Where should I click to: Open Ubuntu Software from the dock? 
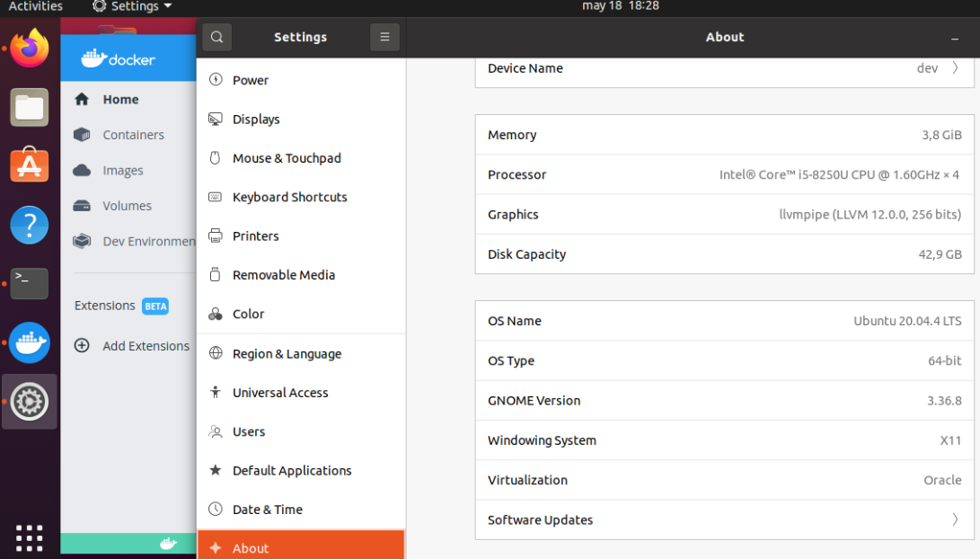[x=30, y=165]
